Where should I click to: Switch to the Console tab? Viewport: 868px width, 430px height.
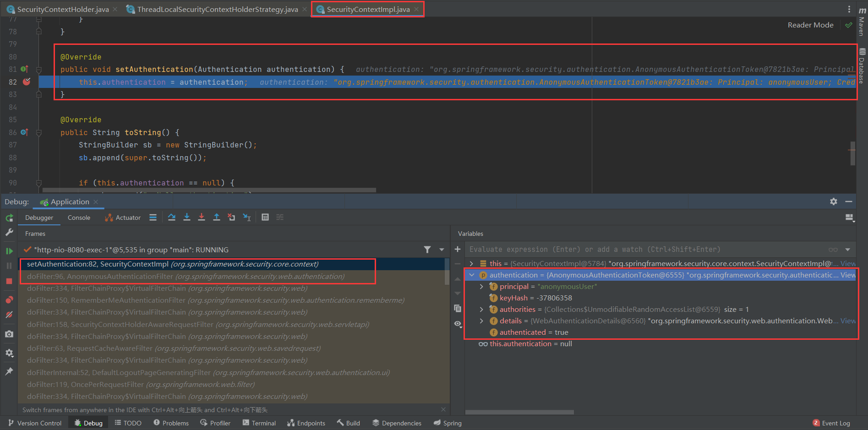click(78, 218)
